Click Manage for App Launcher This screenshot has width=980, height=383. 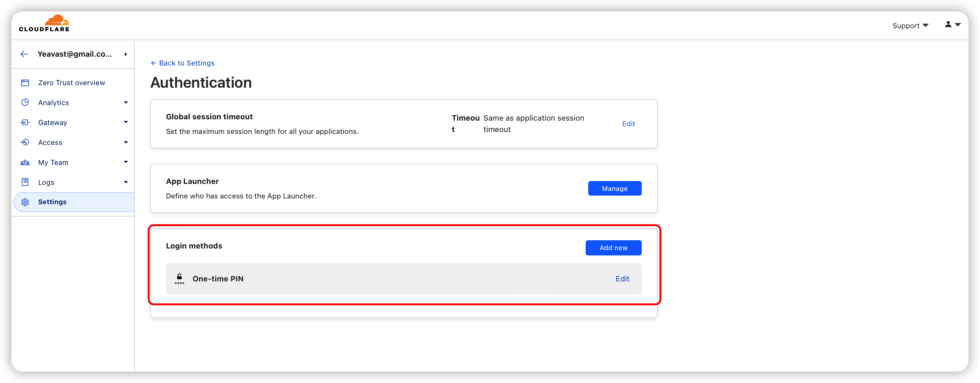coord(614,188)
